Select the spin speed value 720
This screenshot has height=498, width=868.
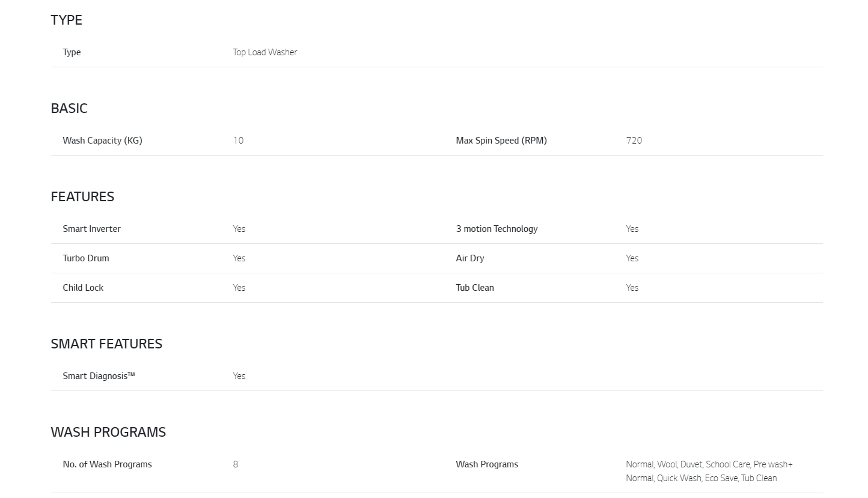pyautogui.click(x=634, y=141)
